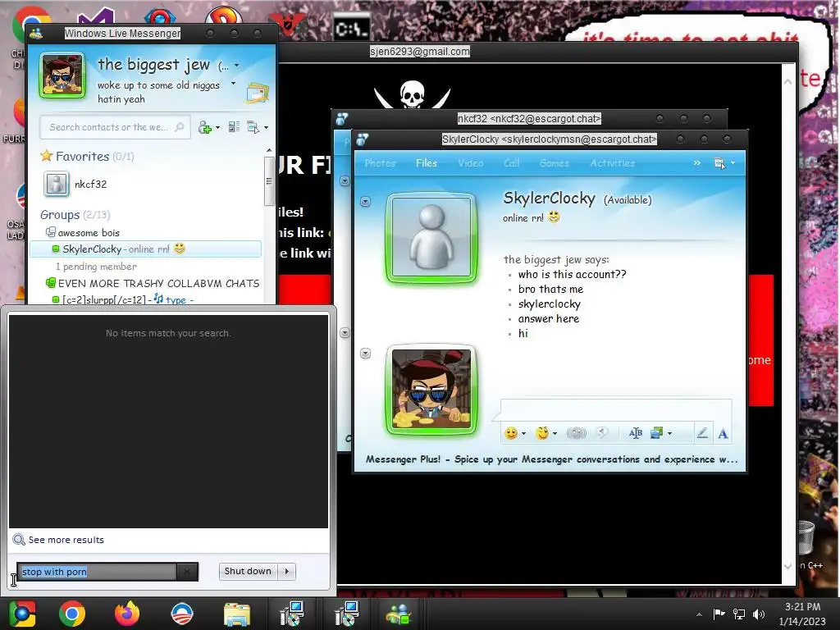Open the Photos tab in chat
The width and height of the screenshot is (840, 630).
pyautogui.click(x=380, y=163)
